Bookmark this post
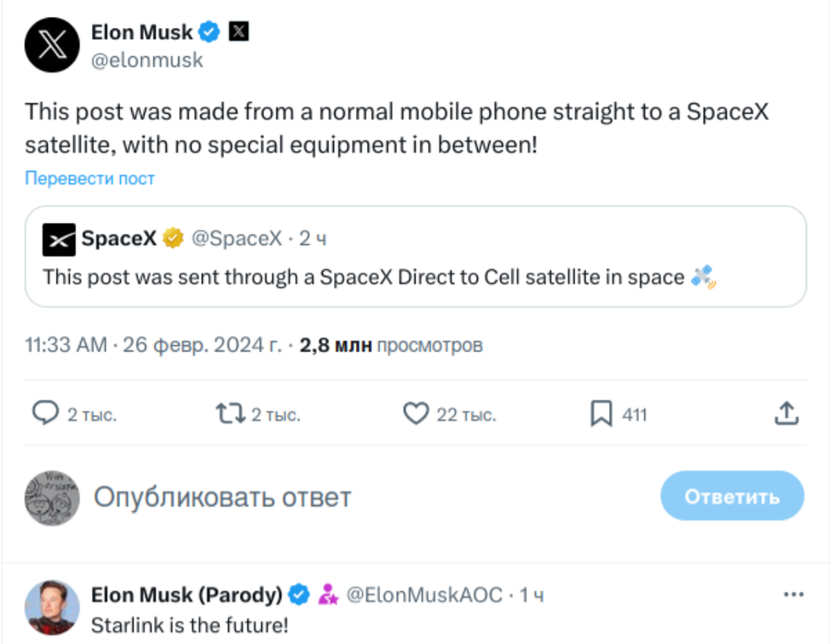Viewport: 830px width, 644px height. pyautogui.click(x=602, y=413)
